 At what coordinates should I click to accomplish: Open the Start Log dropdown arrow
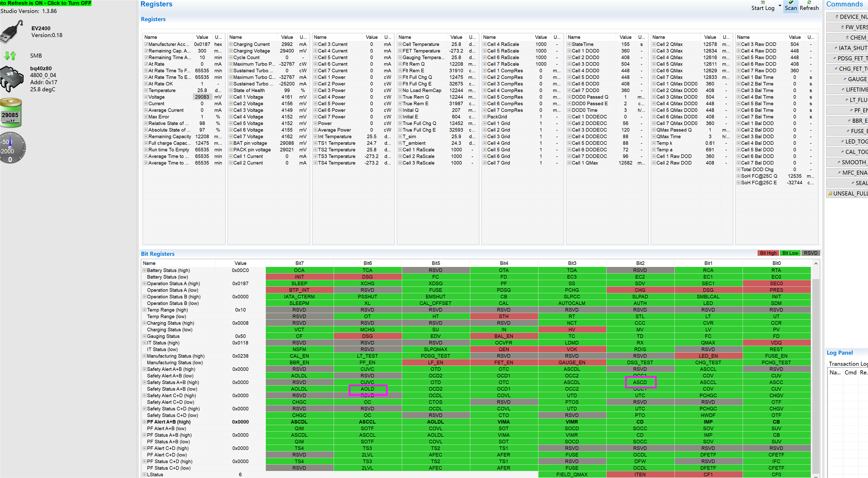(779, 6)
